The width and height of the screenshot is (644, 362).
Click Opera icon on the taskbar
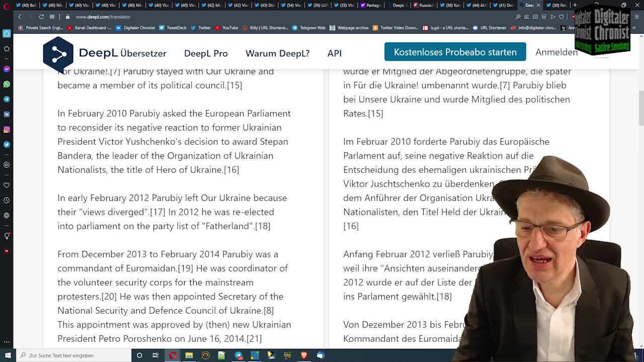[x=173, y=355]
